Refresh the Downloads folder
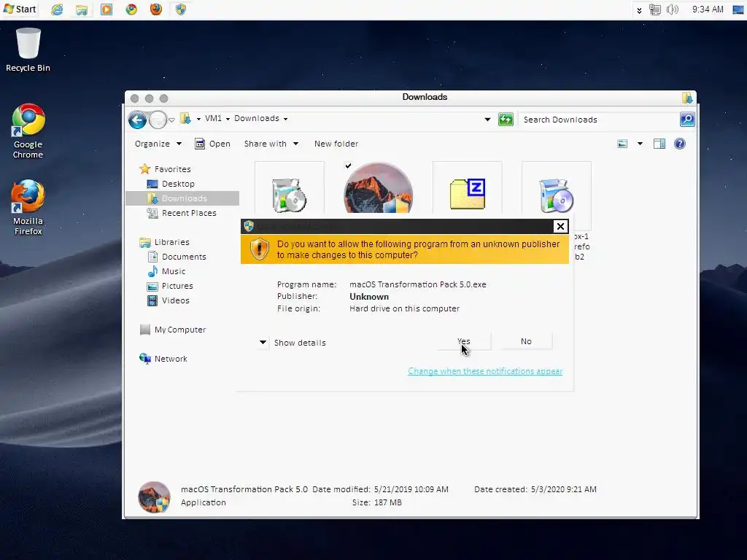 coord(506,119)
